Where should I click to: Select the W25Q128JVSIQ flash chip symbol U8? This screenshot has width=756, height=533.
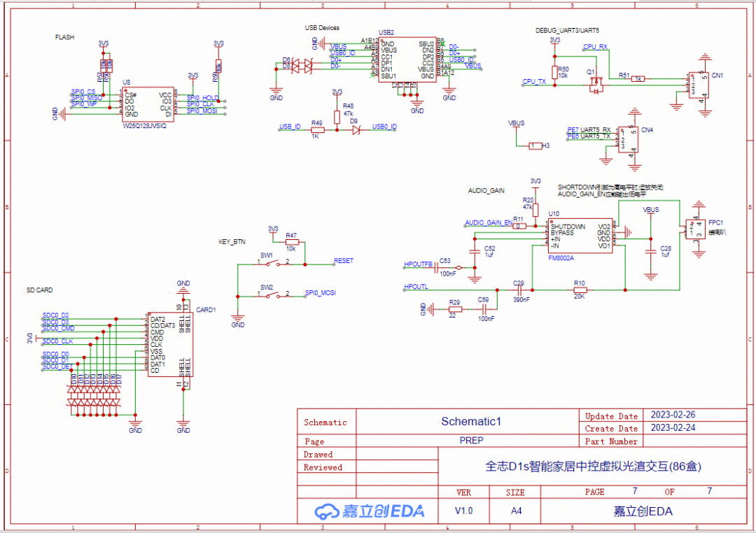(x=147, y=105)
